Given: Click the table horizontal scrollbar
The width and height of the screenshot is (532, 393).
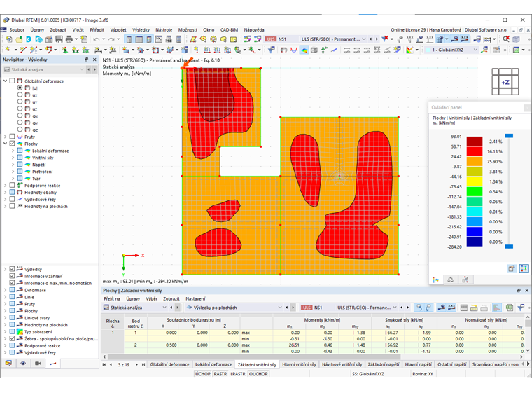Looking at the screenshot, I should tap(254, 357).
